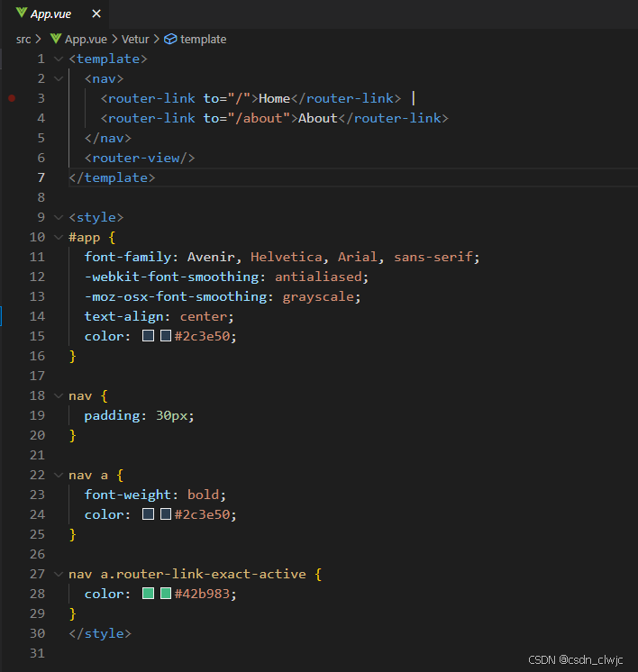Close the App.vue editor tab
This screenshot has height=672, width=638.
(x=96, y=14)
